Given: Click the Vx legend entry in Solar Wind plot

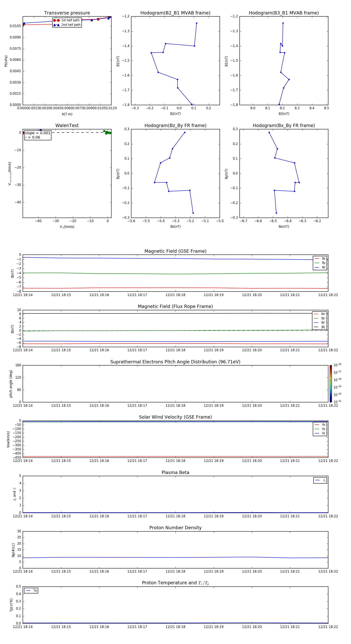Looking at the screenshot, I should pyautogui.click(x=320, y=424).
